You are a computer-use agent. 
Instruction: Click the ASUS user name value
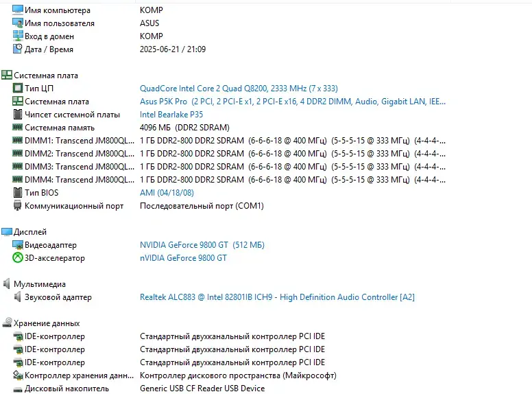(149, 23)
